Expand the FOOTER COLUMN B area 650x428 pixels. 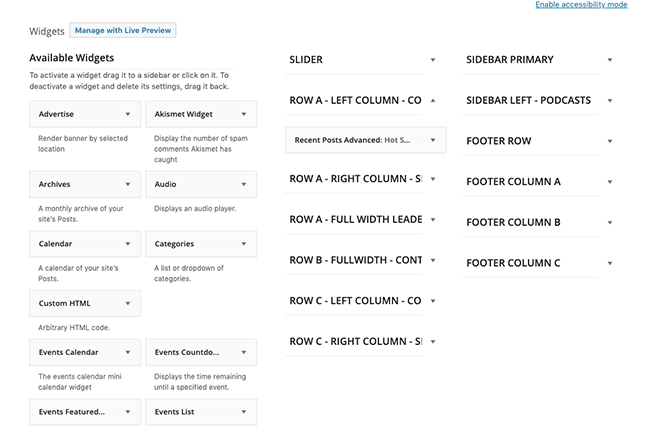pyautogui.click(x=610, y=222)
